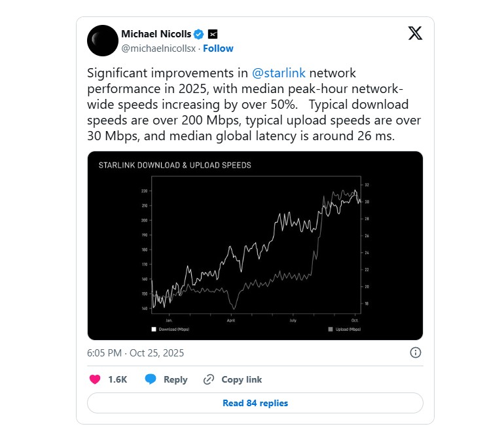This screenshot has width=504, height=437.
Task: Like the tweet with the heart icon
Action: click(95, 379)
